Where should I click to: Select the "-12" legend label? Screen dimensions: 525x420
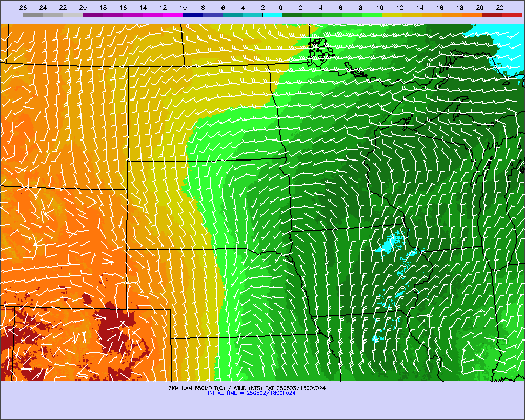[x=160, y=7]
